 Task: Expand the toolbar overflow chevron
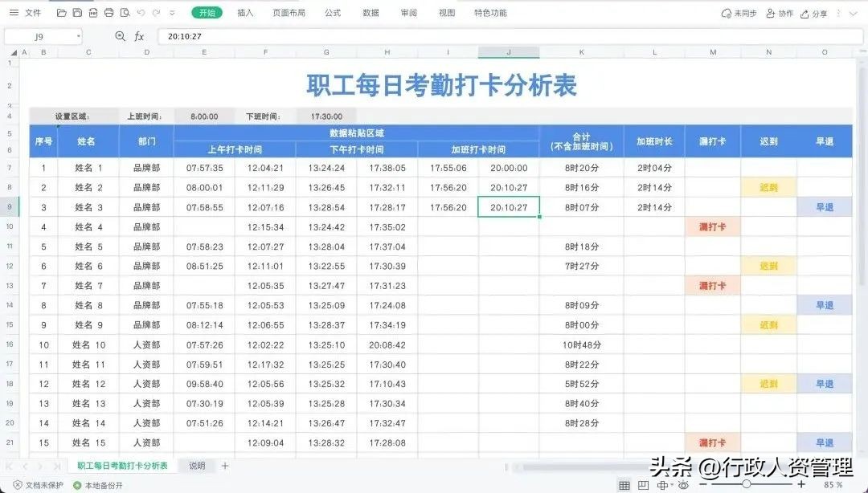(172, 12)
